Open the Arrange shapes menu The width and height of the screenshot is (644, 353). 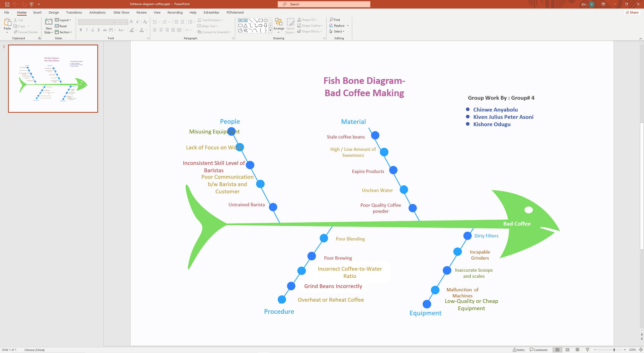pyautogui.click(x=278, y=25)
